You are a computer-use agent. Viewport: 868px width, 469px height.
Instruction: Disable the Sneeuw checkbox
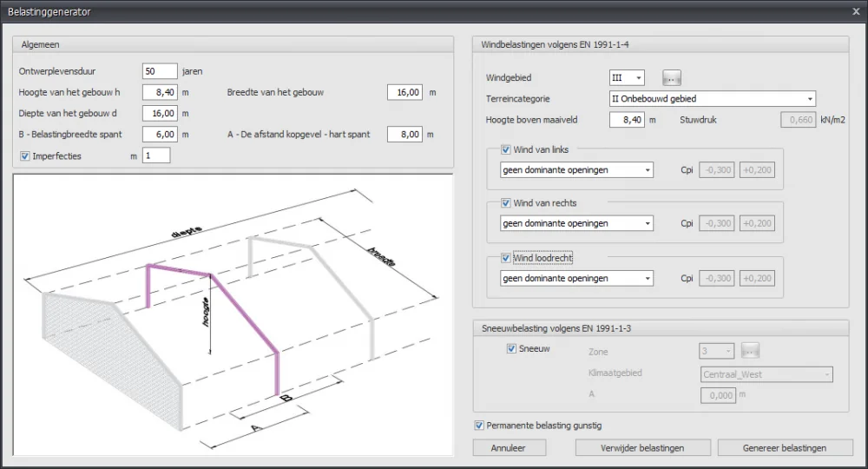coord(511,349)
